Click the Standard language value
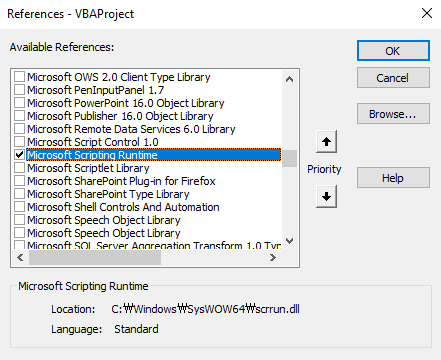 click(x=136, y=329)
